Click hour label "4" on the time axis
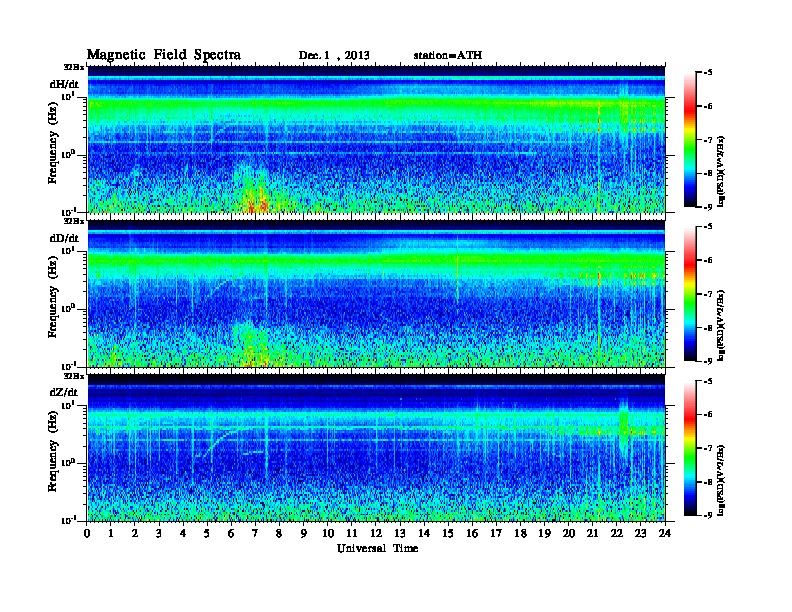 pos(183,533)
